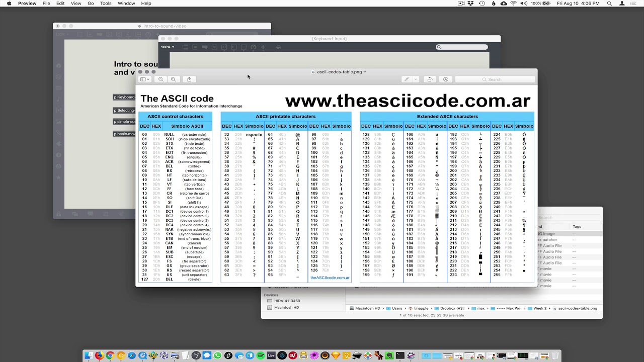Open WhatsApp from the Dock

pyautogui.click(x=217, y=355)
